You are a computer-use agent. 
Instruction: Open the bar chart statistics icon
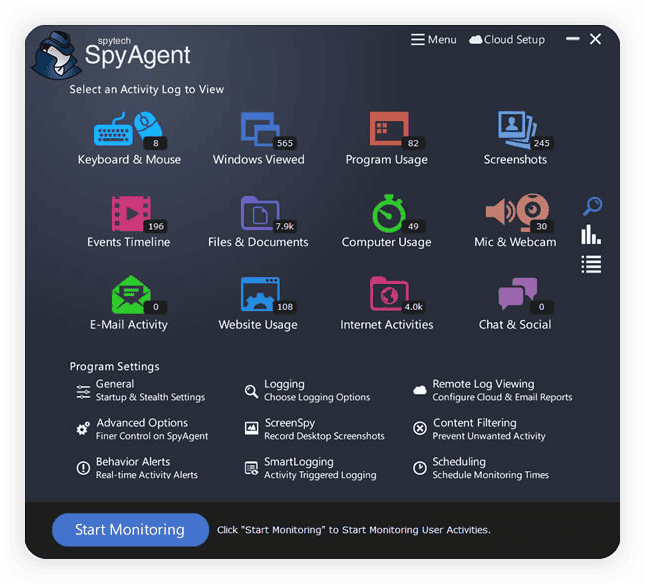click(591, 234)
